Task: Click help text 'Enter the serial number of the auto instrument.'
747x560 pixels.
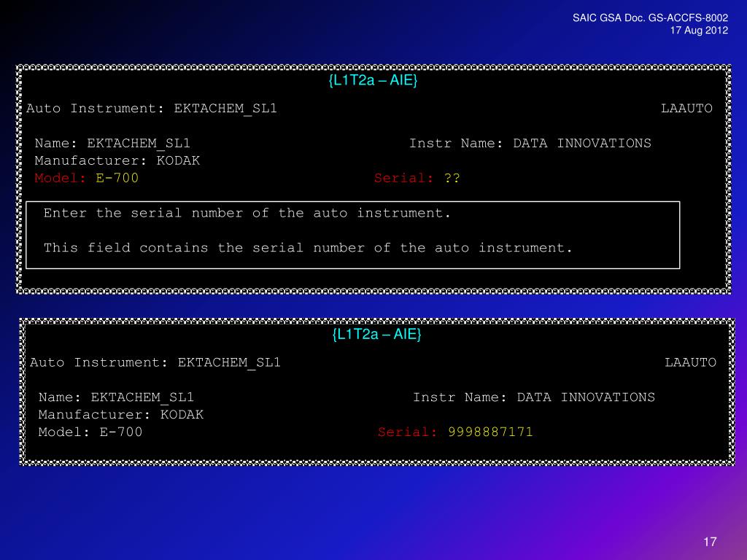Action: (247, 213)
